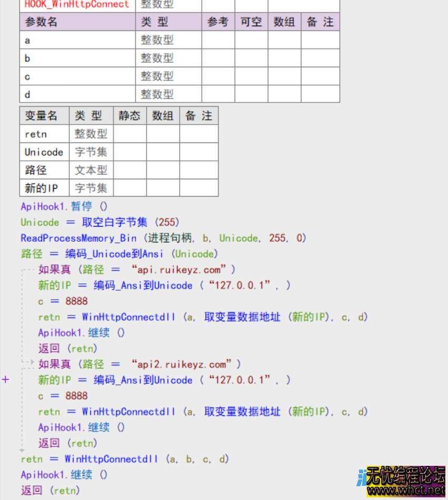The width and height of the screenshot is (448, 500).
Task: Click the flow end arrow above the final retn assignment
Action: pyautogui.click(x=22, y=450)
